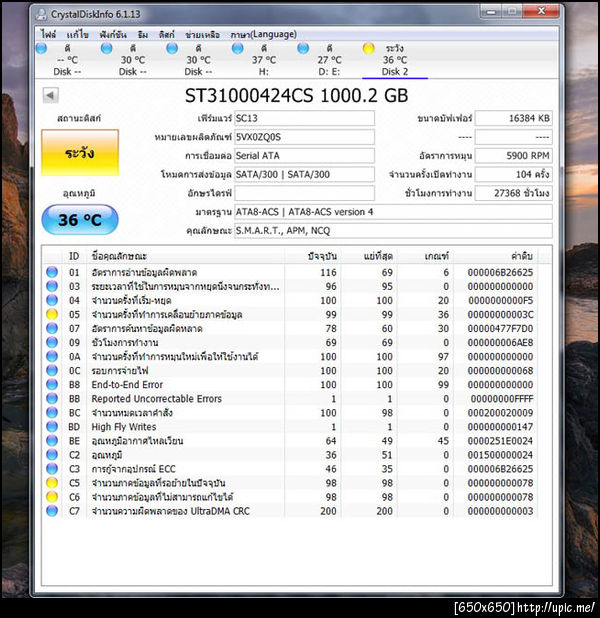The width and height of the screenshot is (600, 618).
Task: Click the yellow ระวัง health status button
Action: tap(80, 153)
